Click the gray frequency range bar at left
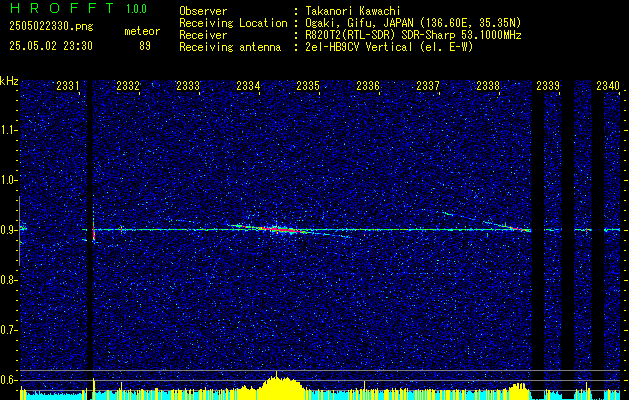The height and width of the screenshot is (400, 629). click(19, 231)
